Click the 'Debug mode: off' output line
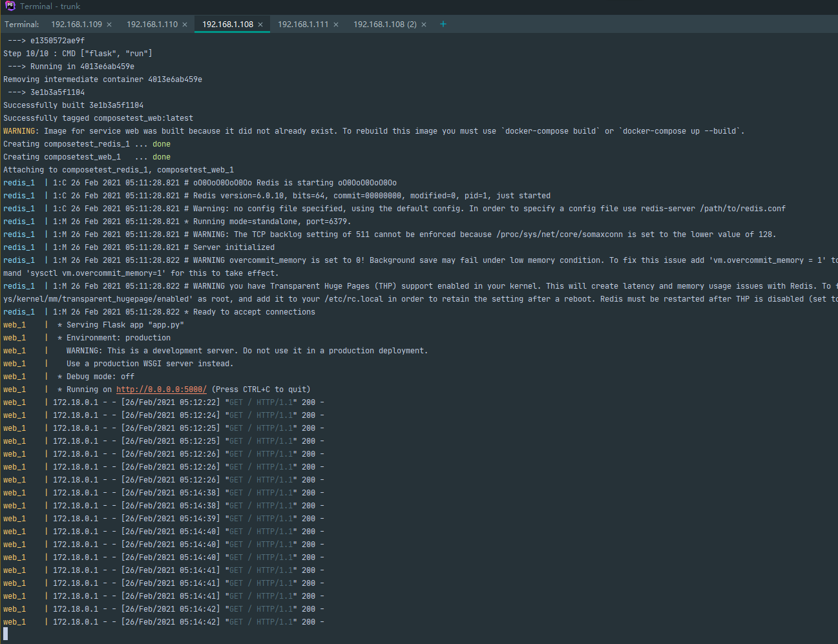This screenshot has height=644, width=838. [100, 377]
